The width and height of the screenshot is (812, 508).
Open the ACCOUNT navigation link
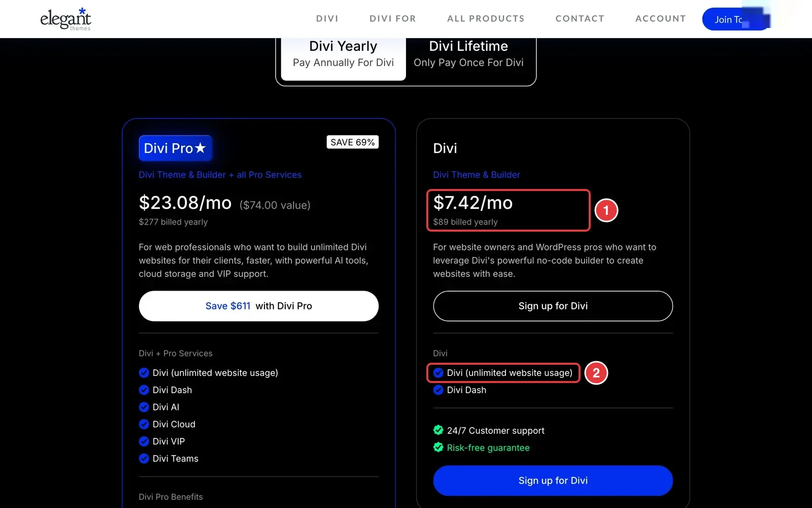(x=661, y=19)
